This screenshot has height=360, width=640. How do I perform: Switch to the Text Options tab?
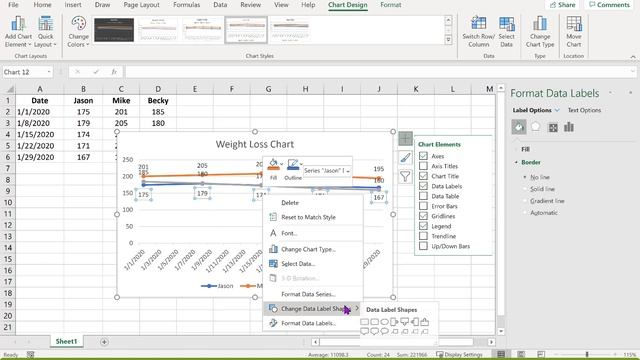click(x=584, y=110)
